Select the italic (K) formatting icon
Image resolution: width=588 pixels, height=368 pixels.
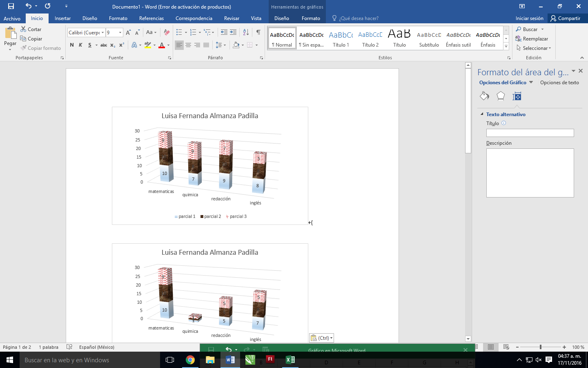80,45
